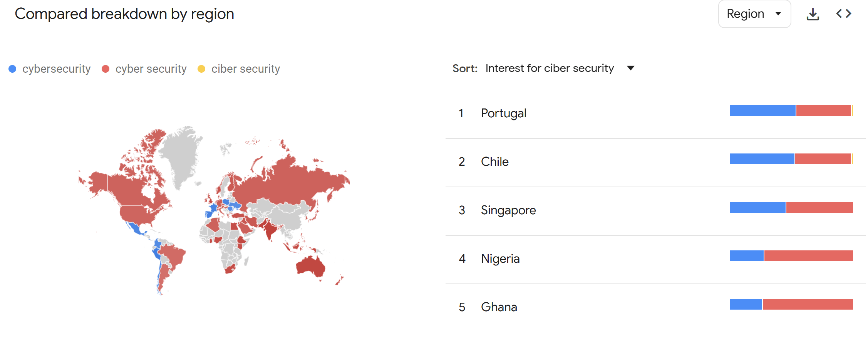868x340 pixels.
Task: Expand the Sort by interest dropdown
Action: (x=630, y=68)
